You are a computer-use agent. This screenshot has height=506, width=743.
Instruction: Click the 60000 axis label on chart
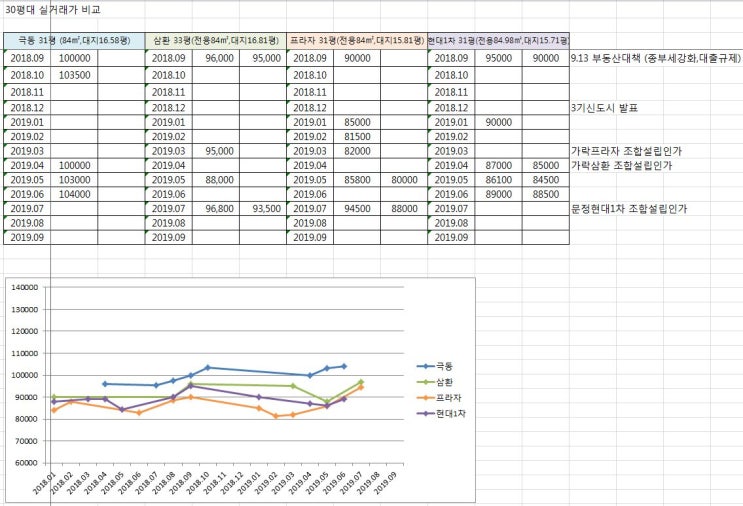(x=26, y=463)
